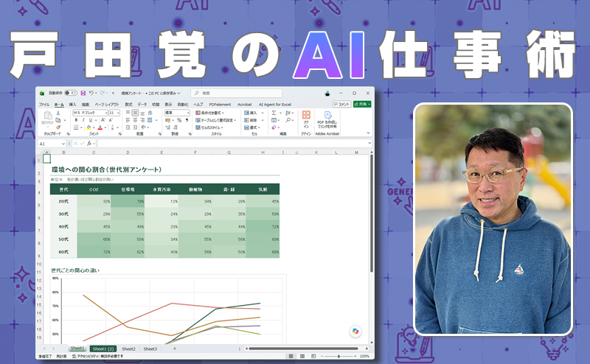The height and width of the screenshot is (364, 590).
Task: Open the Quick Access Toolbar customize arrow
Action: [x=113, y=94]
